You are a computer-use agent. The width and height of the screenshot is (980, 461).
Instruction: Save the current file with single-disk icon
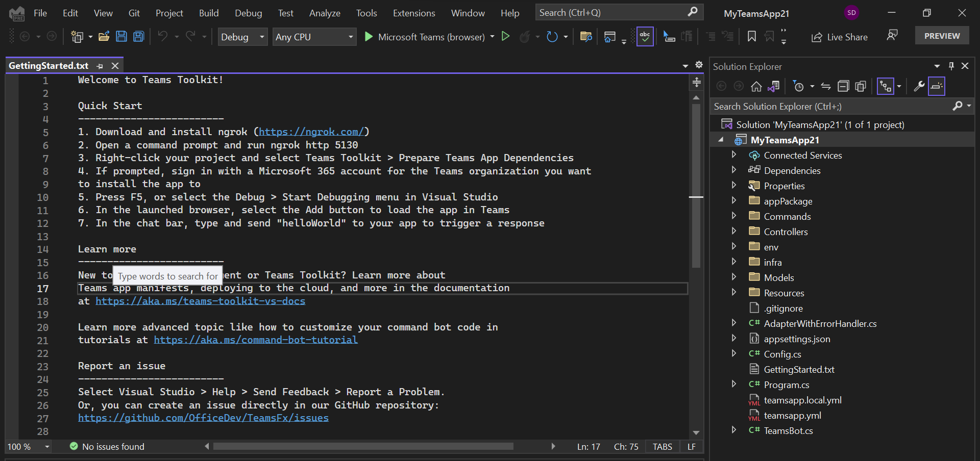[121, 37]
